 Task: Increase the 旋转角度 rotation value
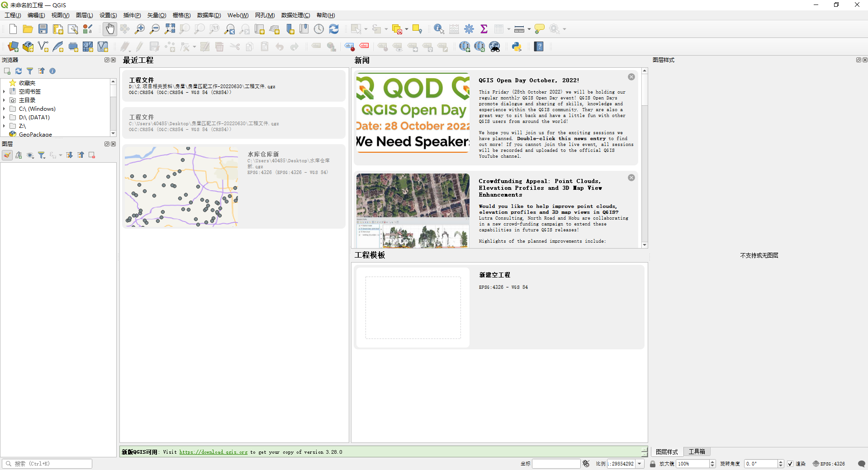[781, 461]
